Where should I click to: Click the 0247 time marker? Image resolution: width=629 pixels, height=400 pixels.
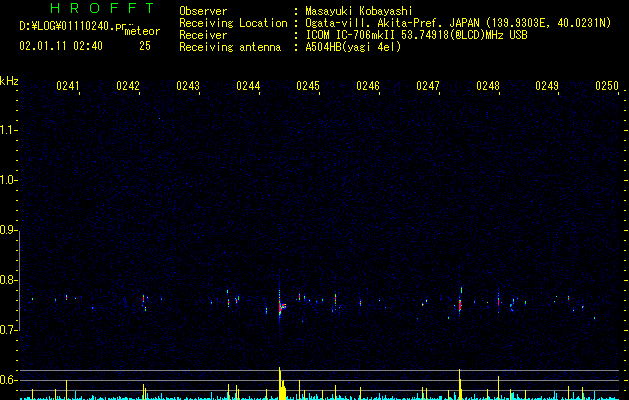coord(428,85)
